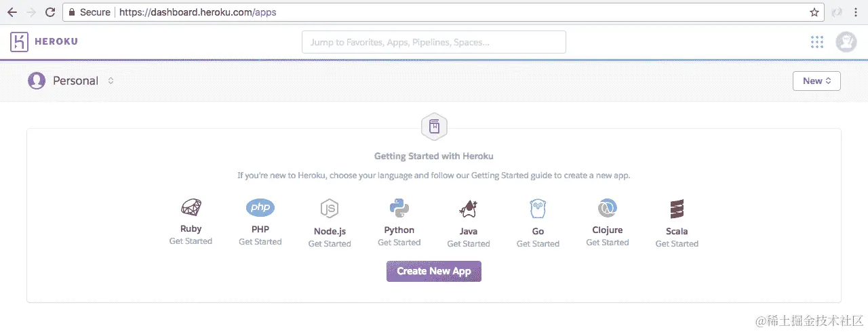868x332 pixels.
Task: Click the Scala label text
Action: pyautogui.click(x=677, y=231)
